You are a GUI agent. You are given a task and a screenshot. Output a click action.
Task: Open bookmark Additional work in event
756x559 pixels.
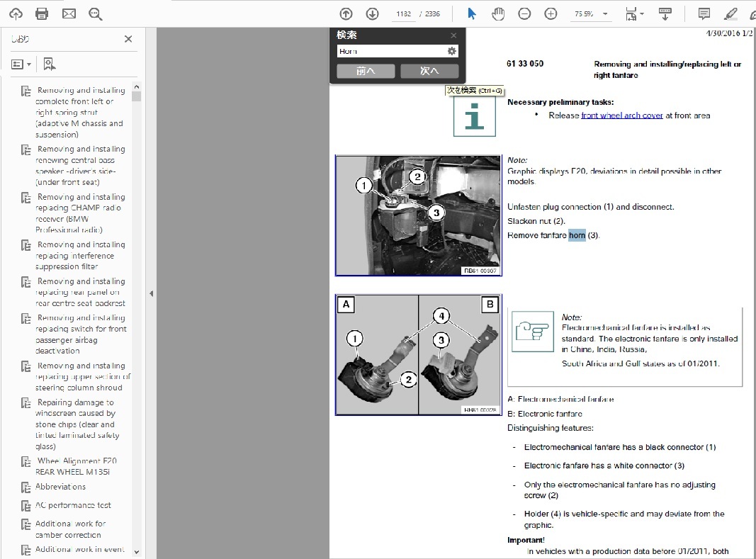79,549
